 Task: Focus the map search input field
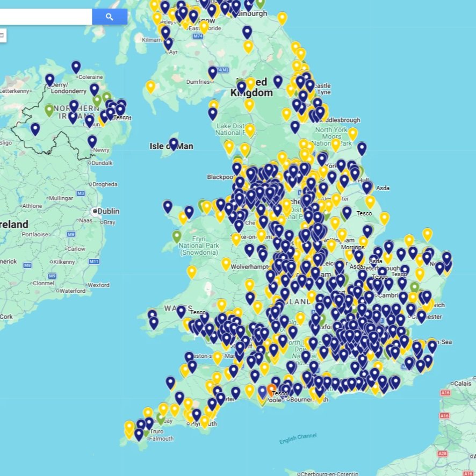[46, 17]
